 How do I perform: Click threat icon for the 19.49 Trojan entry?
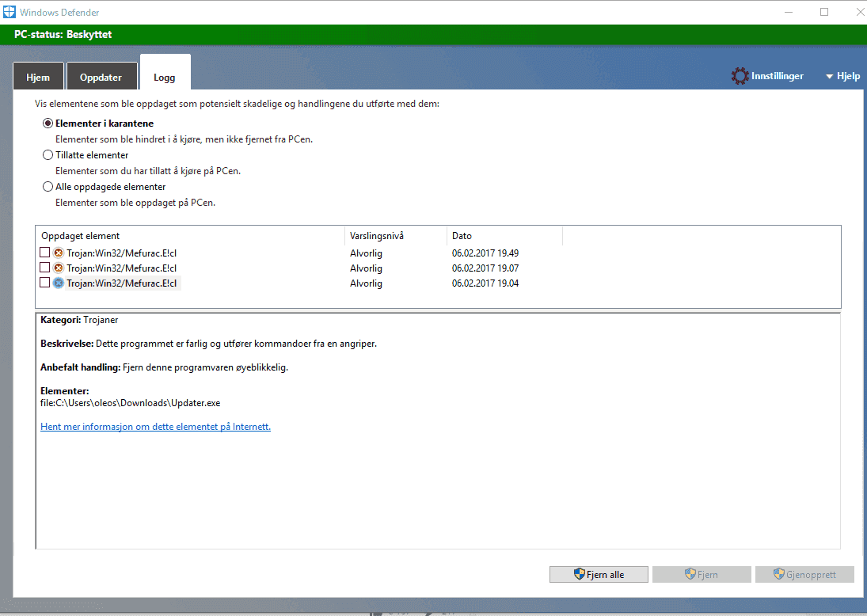coord(59,253)
